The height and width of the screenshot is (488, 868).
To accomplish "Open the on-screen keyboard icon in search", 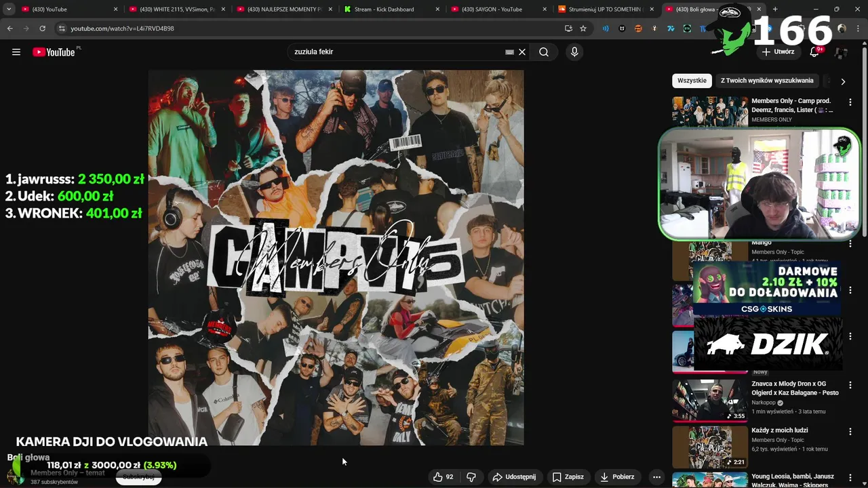I will [x=509, y=52].
